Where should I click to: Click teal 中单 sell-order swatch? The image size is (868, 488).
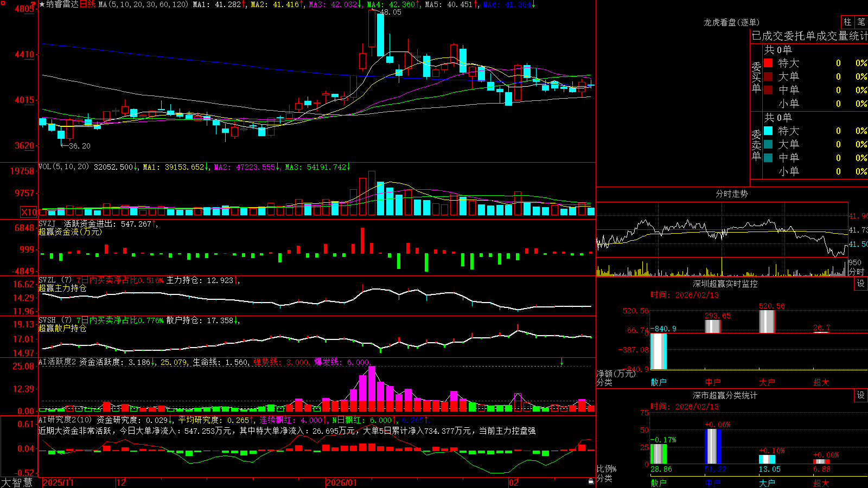(768, 158)
